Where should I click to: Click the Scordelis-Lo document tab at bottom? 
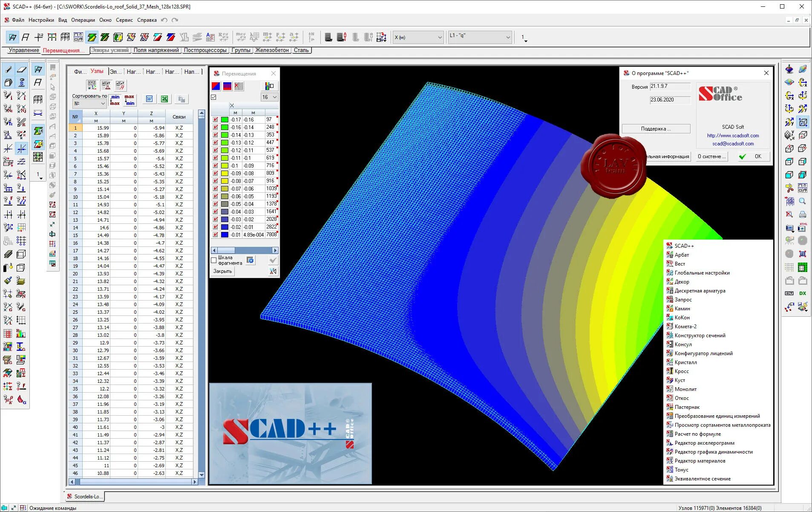[x=84, y=497]
